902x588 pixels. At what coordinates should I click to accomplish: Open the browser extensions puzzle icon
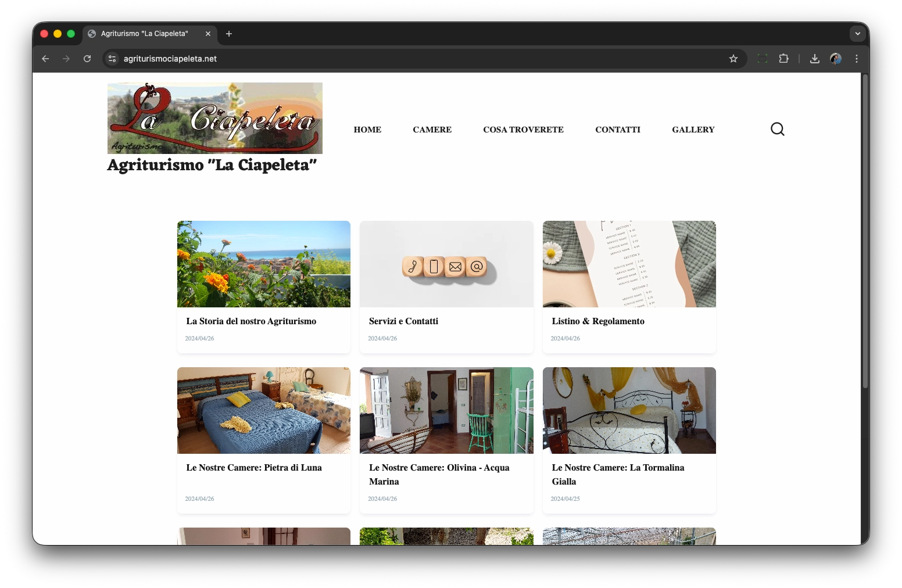(x=783, y=59)
